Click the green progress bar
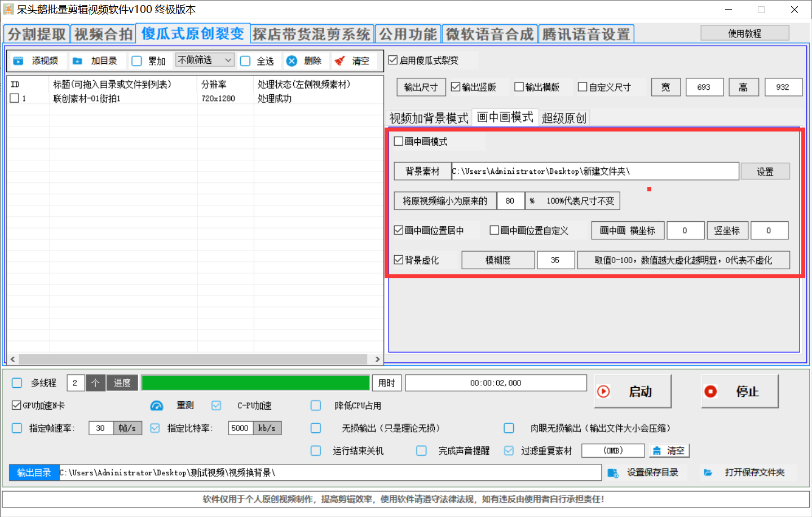 coord(255,383)
